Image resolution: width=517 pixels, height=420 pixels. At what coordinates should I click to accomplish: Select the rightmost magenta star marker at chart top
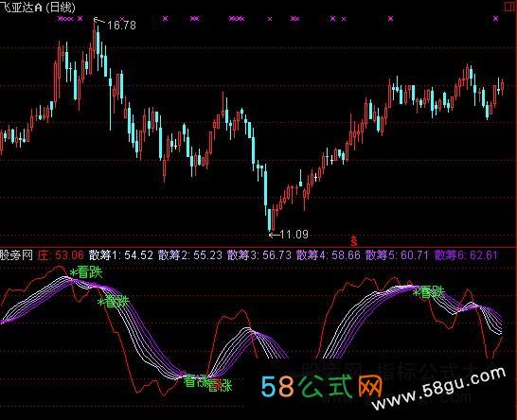click(x=495, y=19)
